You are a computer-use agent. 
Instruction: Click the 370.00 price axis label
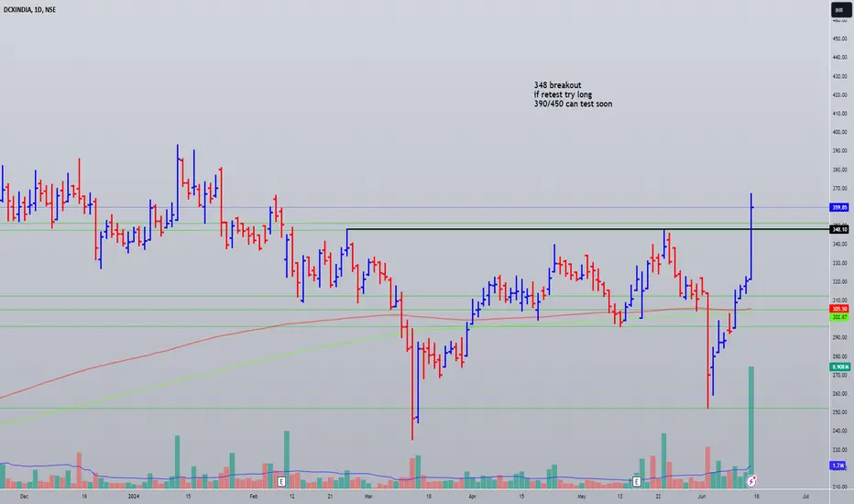[839, 189]
